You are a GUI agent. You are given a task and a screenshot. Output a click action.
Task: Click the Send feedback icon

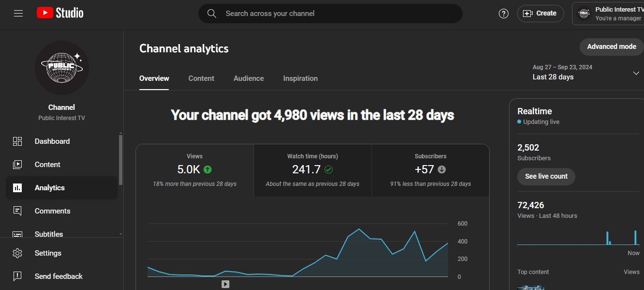click(17, 276)
